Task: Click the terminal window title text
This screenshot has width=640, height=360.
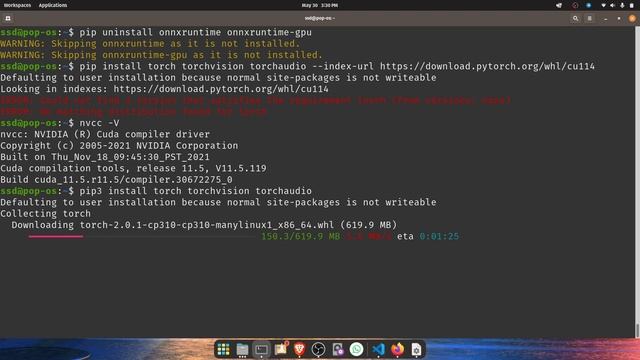Action: (x=320, y=18)
